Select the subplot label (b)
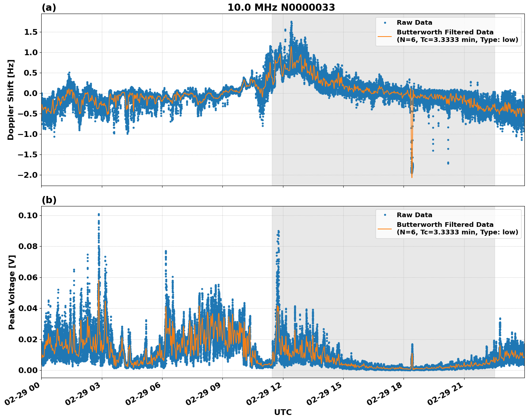528x420 pixels. [x=49, y=199]
